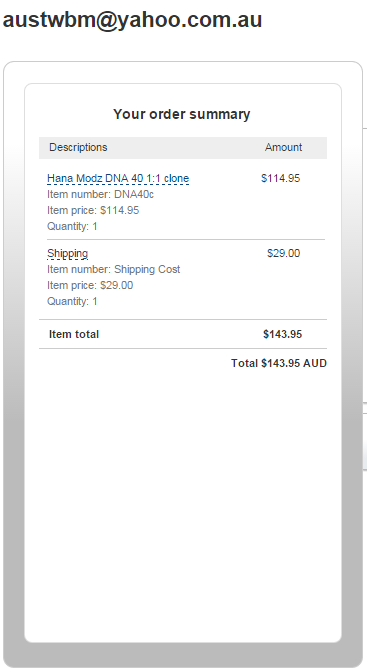The image size is (367, 671).
Task: Click Quantity under the Hana Modz item
Action: [72, 226]
